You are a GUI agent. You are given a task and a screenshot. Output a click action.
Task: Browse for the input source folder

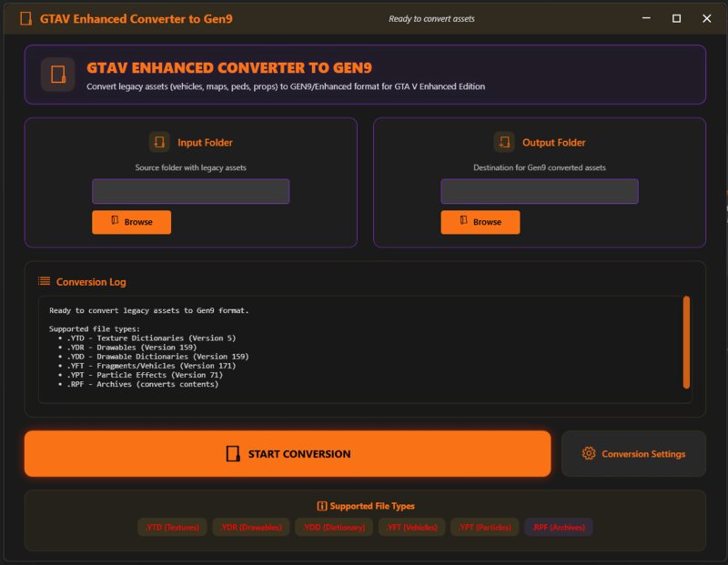click(131, 222)
